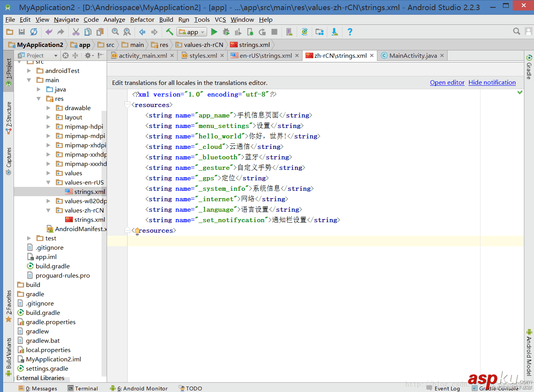Open the SDK Manager download icon
The image size is (534, 392).
point(334,32)
